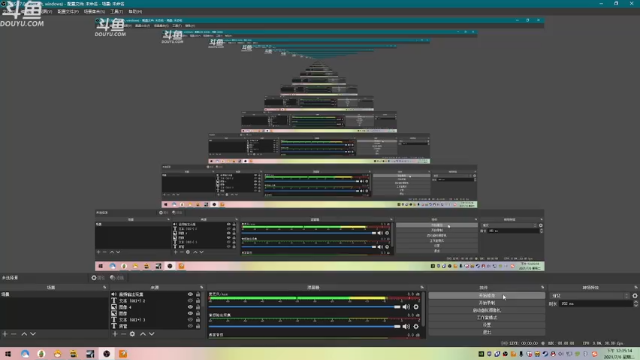Click the OBS icon in Windows taskbar
640x360 pixels.
click(107, 354)
